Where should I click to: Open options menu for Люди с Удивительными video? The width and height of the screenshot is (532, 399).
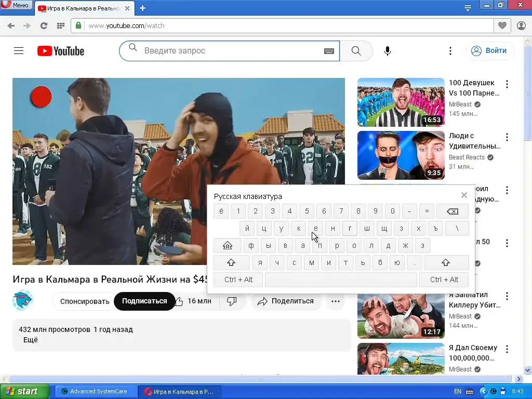tap(507, 137)
